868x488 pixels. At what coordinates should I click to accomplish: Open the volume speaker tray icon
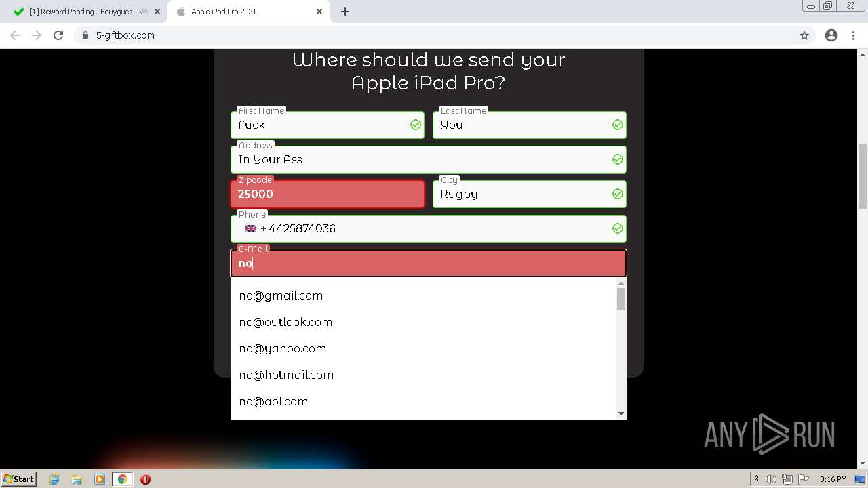(771, 479)
